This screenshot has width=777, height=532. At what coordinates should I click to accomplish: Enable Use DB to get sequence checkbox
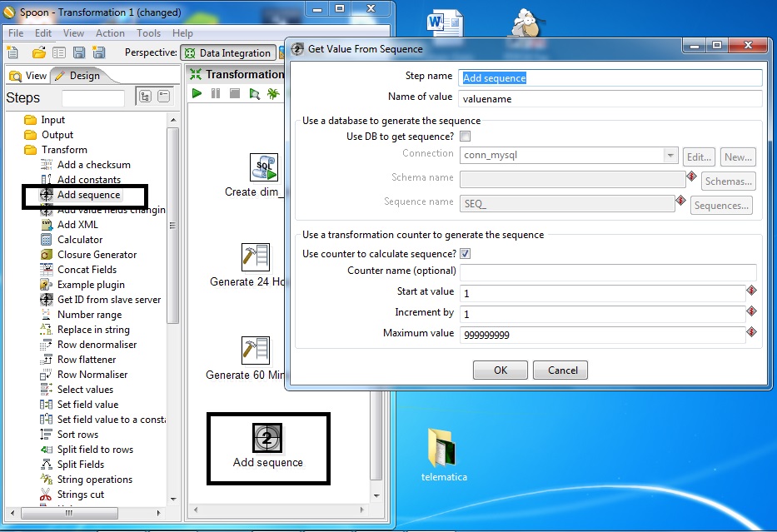pos(466,137)
